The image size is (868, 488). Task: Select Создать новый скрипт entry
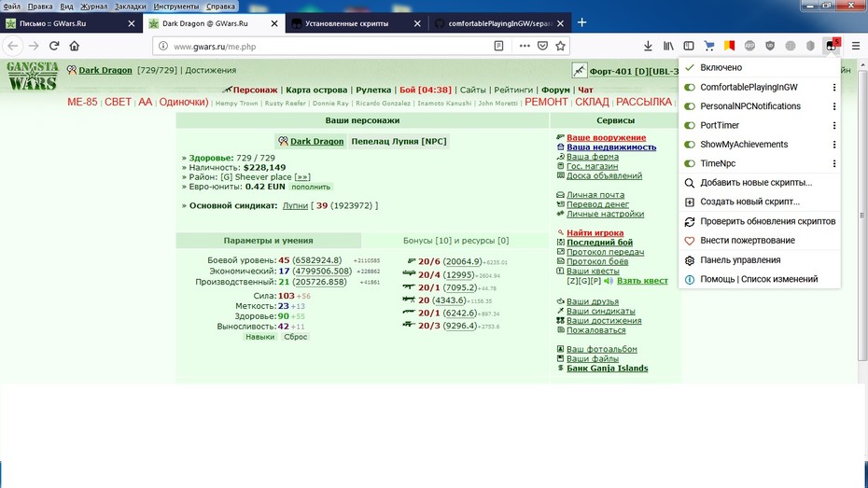(760, 202)
